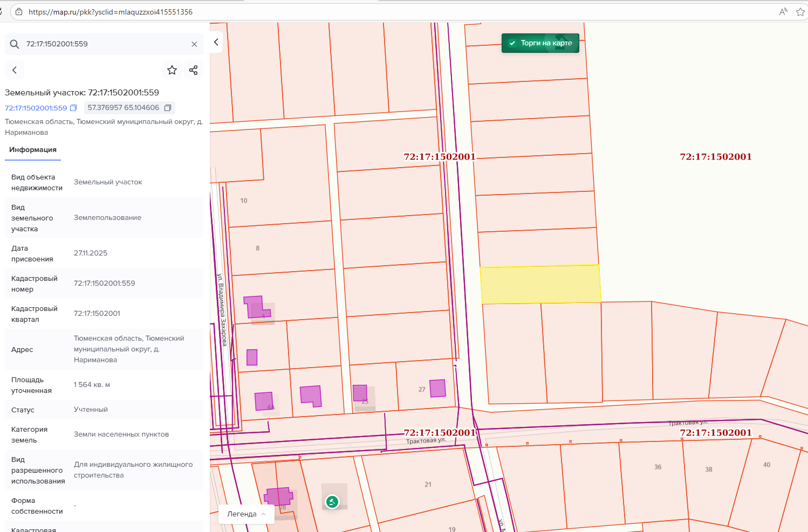The width and height of the screenshot is (808, 532).
Task: Collapse the left information panel
Action: [216, 42]
